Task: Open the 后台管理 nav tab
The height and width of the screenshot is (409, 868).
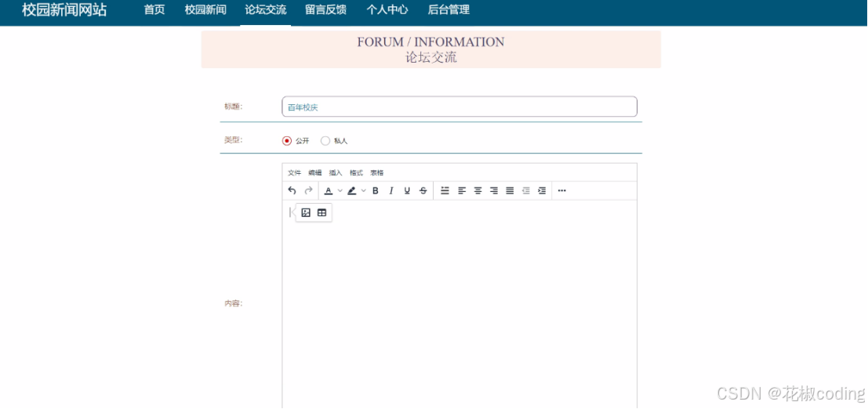Action: pyautogui.click(x=449, y=10)
